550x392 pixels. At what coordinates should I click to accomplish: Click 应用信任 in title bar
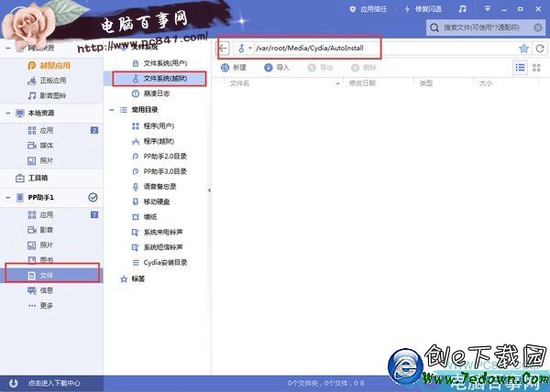coord(368,9)
